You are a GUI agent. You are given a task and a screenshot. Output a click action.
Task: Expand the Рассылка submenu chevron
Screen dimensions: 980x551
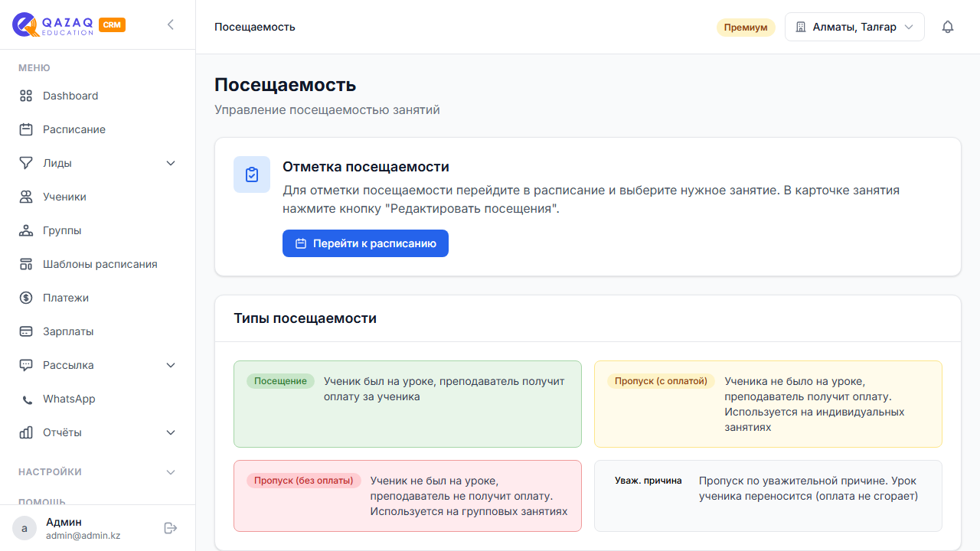(x=171, y=365)
